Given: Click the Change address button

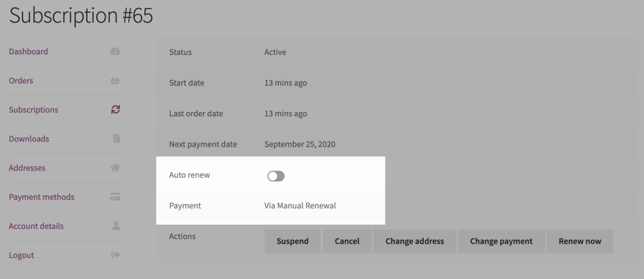Looking at the screenshot, I should (x=415, y=241).
